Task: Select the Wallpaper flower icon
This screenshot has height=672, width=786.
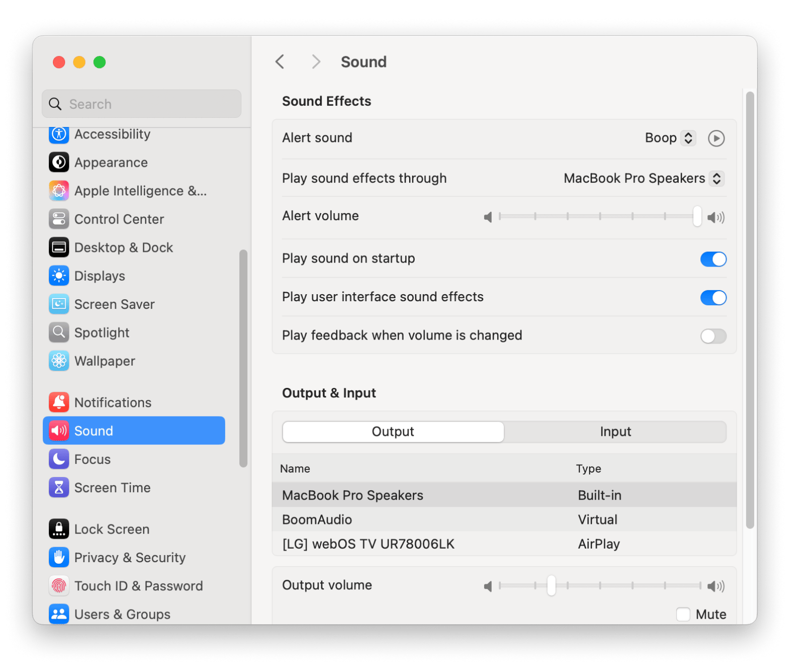Action: [x=59, y=361]
